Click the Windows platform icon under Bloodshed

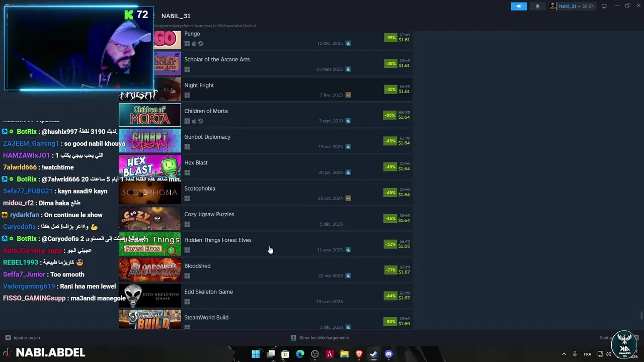point(187,276)
